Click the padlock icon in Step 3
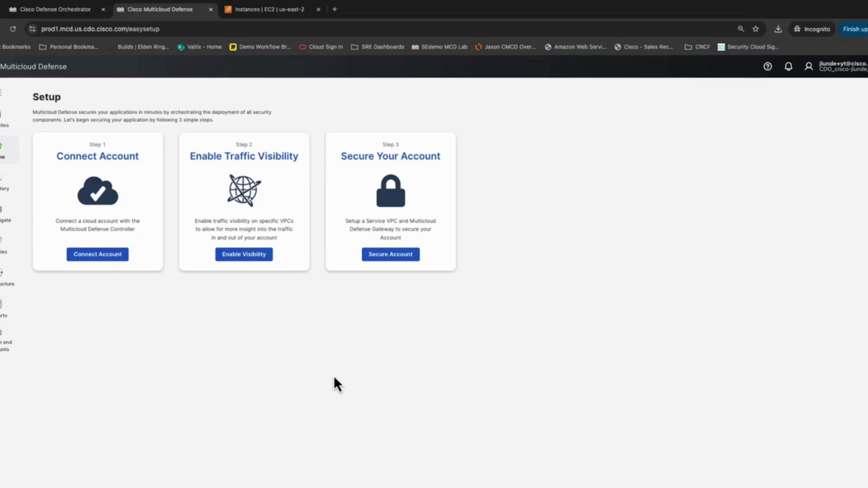868x488 pixels. coord(391,191)
